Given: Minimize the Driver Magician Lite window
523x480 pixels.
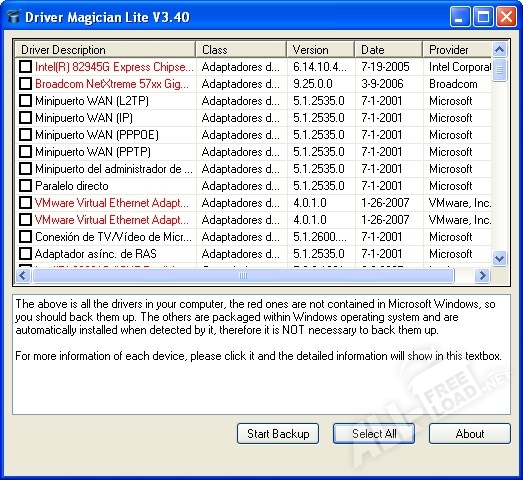Looking at the screenshot, I should coord(460,16).
